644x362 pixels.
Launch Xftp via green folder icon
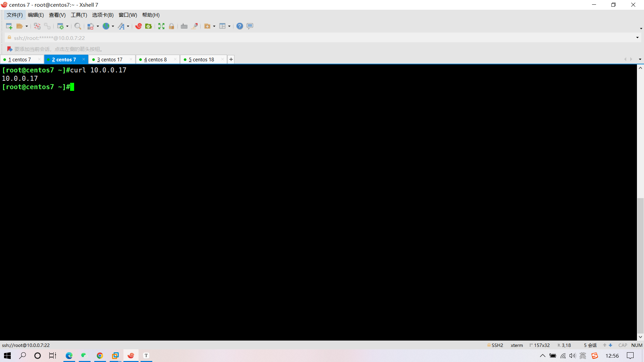pyautogui.click(x=149, y=26)
